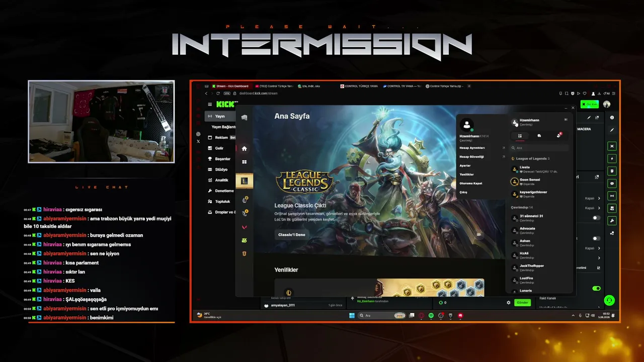The width and height of the screenshot is (644, 362).
Task: Collapse the Riot social panel arrow
Action: pyautogui.click(x=566, y=120)
